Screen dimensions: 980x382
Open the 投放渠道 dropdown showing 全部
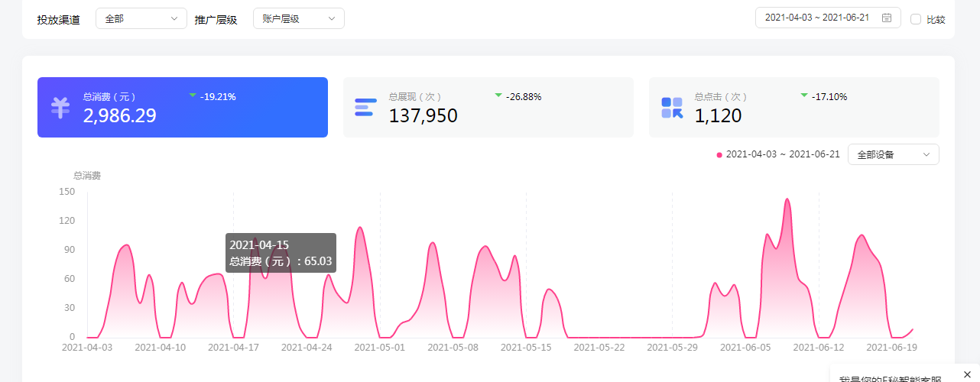pos(141,18)
